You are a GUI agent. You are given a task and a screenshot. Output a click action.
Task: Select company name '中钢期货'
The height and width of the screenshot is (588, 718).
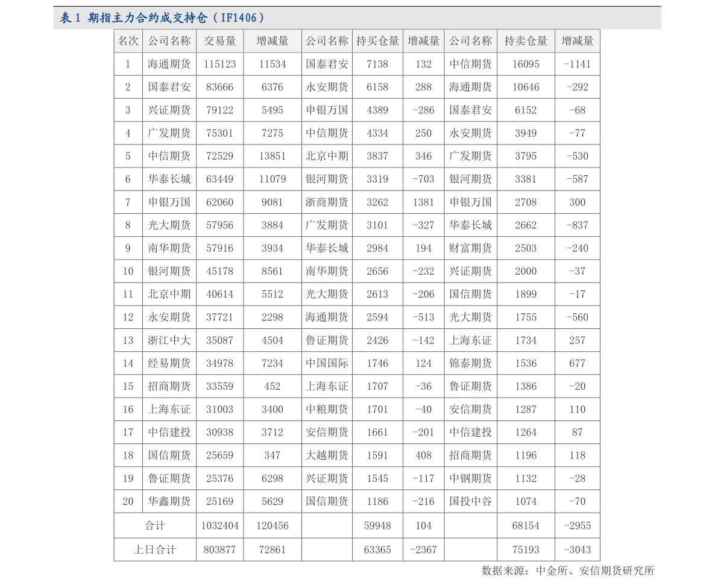point(470,478)
